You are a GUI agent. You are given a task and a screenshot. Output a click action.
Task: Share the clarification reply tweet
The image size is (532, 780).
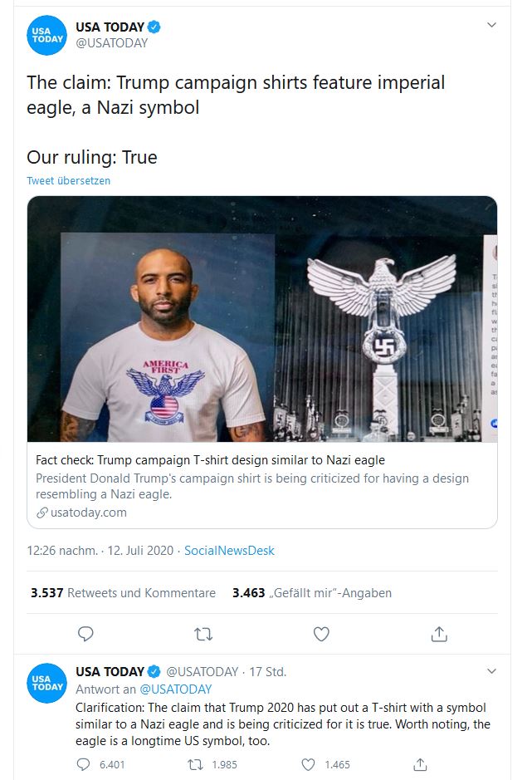pyautogui.click(x=420, y=764)
